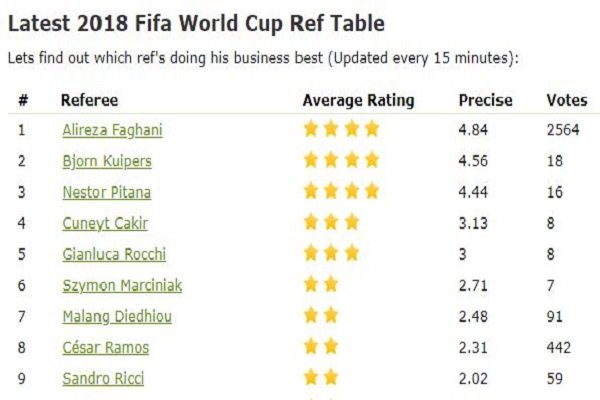
Task: Open Nestor Pitana referee link
Action: point(106,192)
